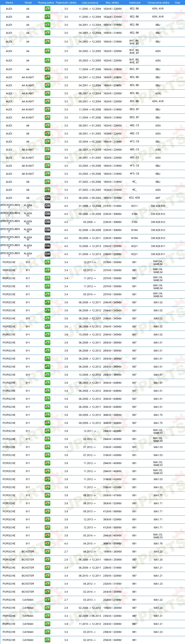Click the OM 629.910 engine code
The image size is (185, 644).
pos(158,206)
